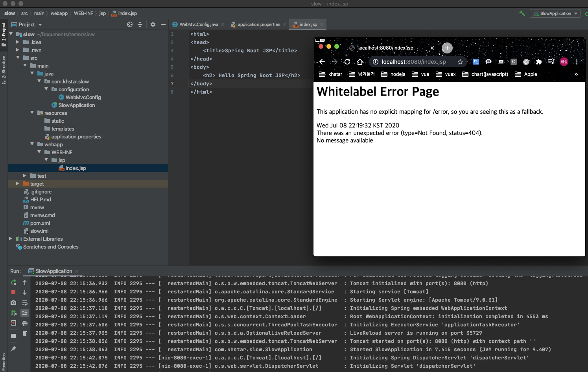
Task: Collapse the slow project root node
Action: (x=11, y=34)
